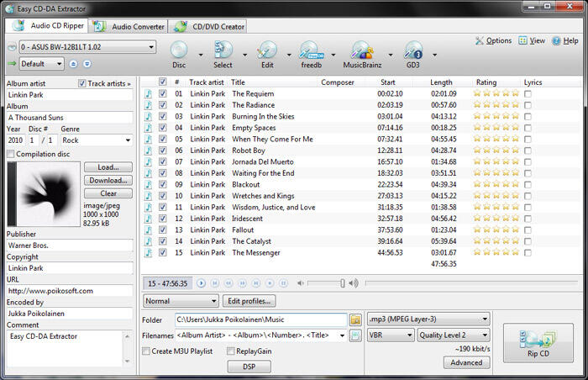
Task: Adjust the playback volume slider
Action: pyautogui.click(x=325, y=283)
